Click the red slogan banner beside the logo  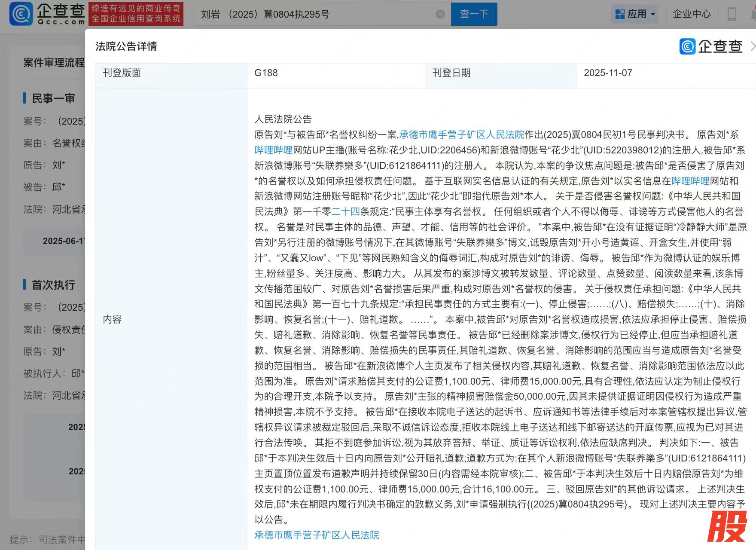coord(136,14)
